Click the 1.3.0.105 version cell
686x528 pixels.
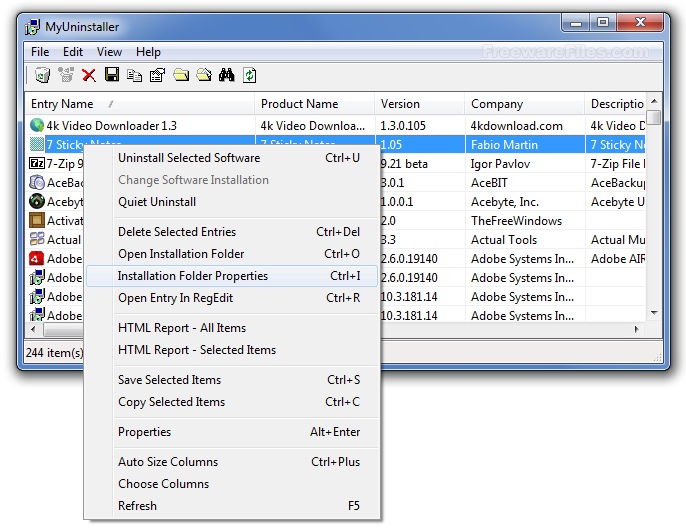click(x=420, y=126)
